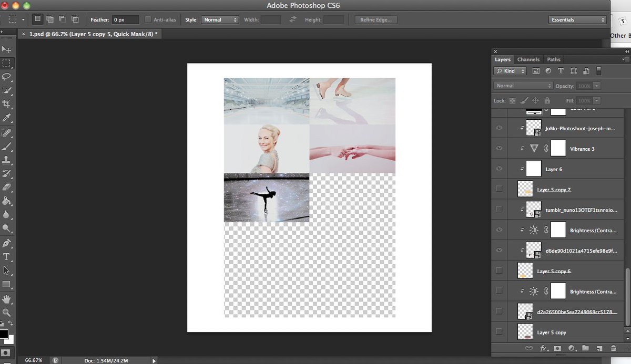This screenshot has height=364, width=631.
Task: Click Lock transparent pixels icon
Action: (x=512, y=100)
